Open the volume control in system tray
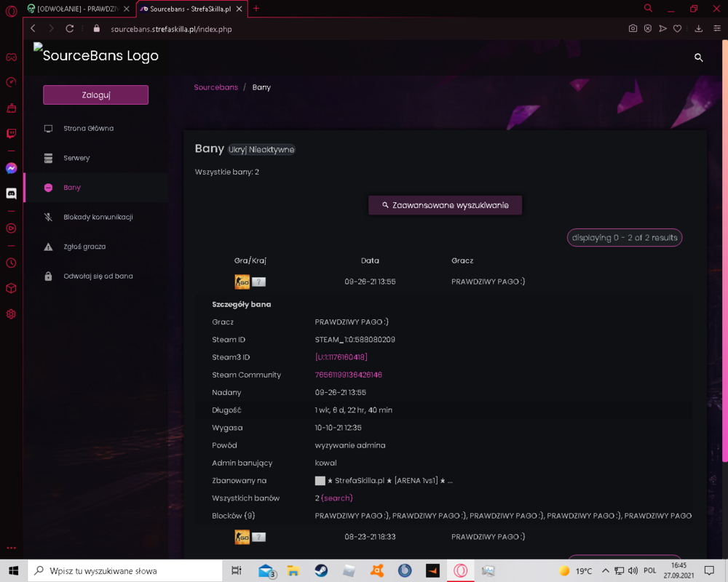This screenshot has height=582, width=728. click(633, 570)
